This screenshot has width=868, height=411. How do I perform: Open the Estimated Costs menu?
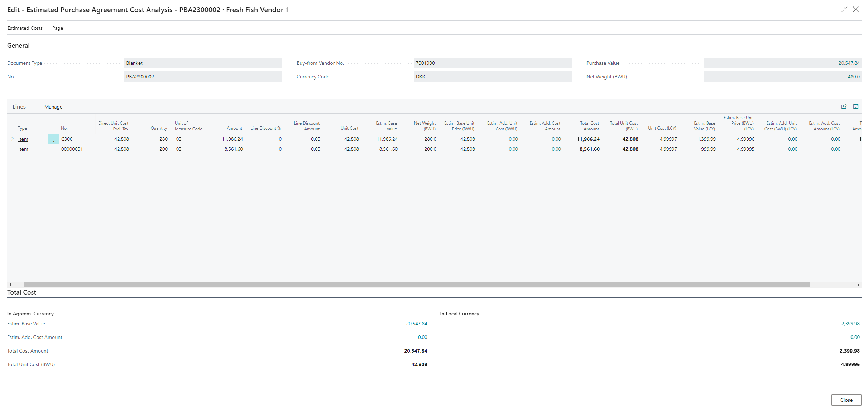25,28
